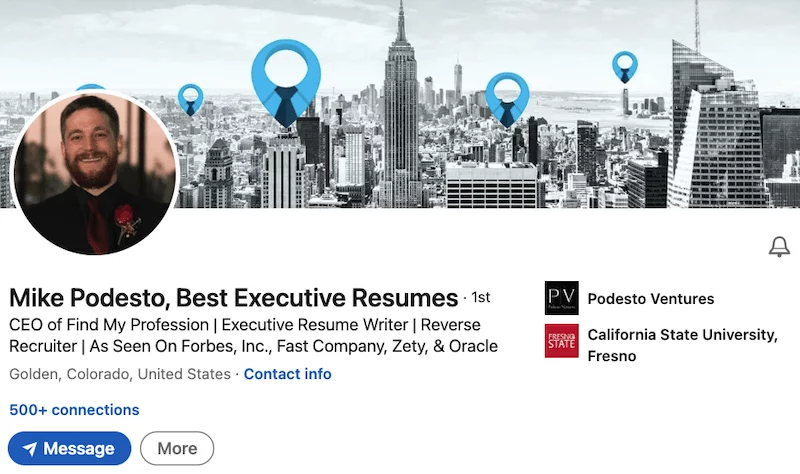Open the Podesto Ventures company link
Viewport: 800px width, 474px height.
(x=651, y=298)
